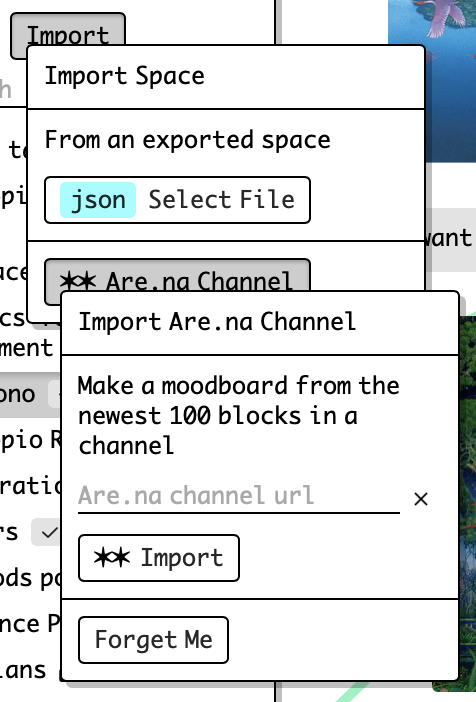The width and height of the screenshot is (476, 702).
Task: Click the Import Space heading
Action: 125,76
